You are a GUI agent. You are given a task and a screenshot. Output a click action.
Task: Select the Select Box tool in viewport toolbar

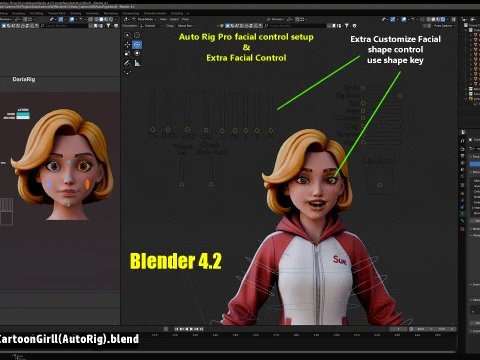127,35
